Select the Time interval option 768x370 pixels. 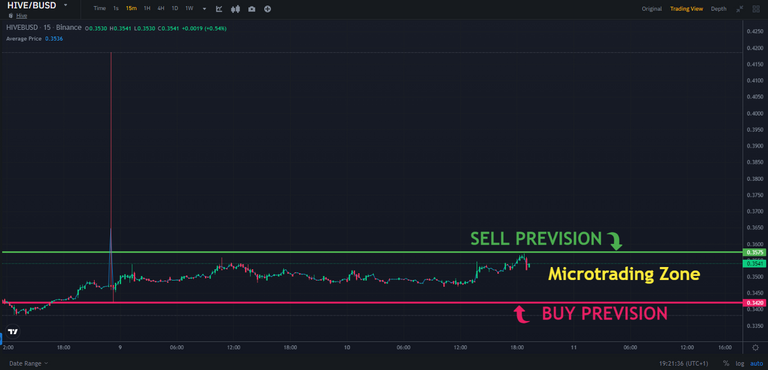click(x=99, y=9)
